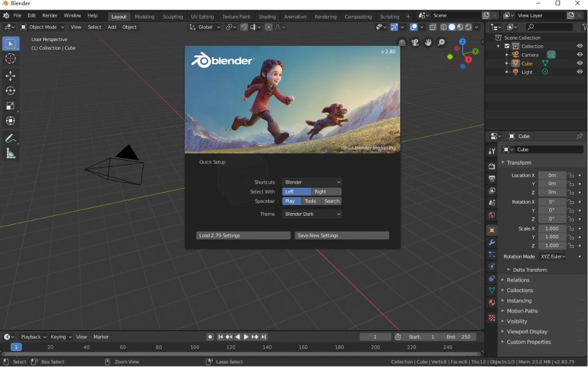Open the File menu
Screen dimensions: 588x367
coord(17,16)
